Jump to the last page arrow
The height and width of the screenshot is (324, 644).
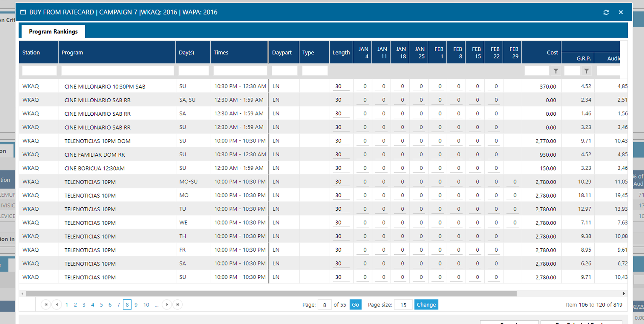click(x=178, y=305)
